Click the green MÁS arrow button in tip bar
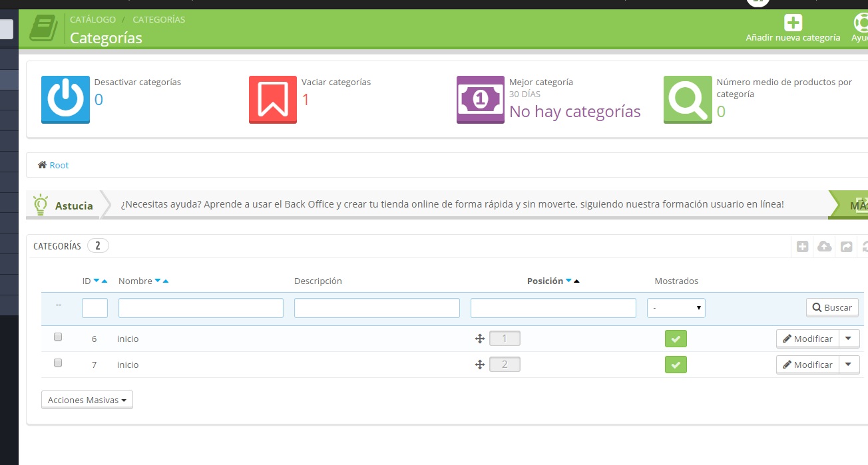868x465 pixels. (850, 205)
